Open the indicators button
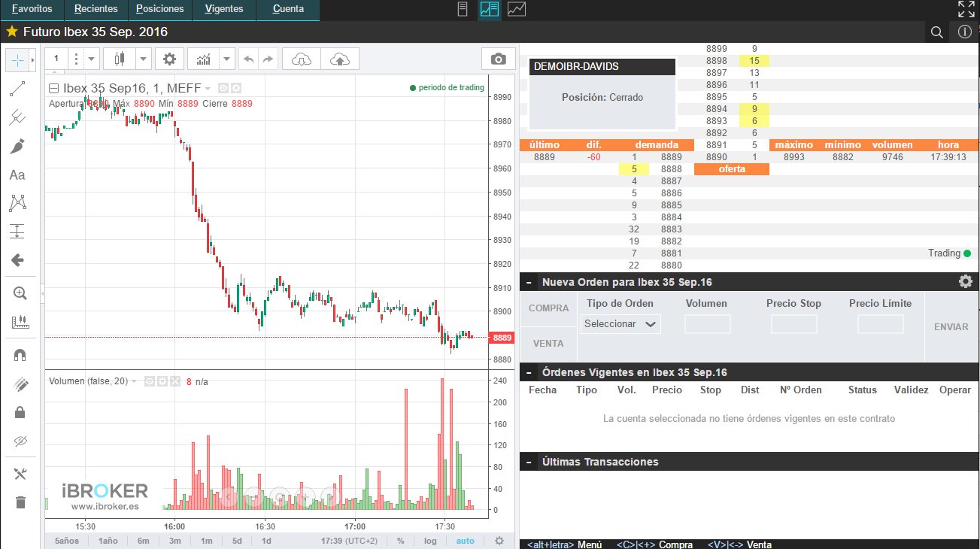The image size is (980, 549). pos(202,59)
